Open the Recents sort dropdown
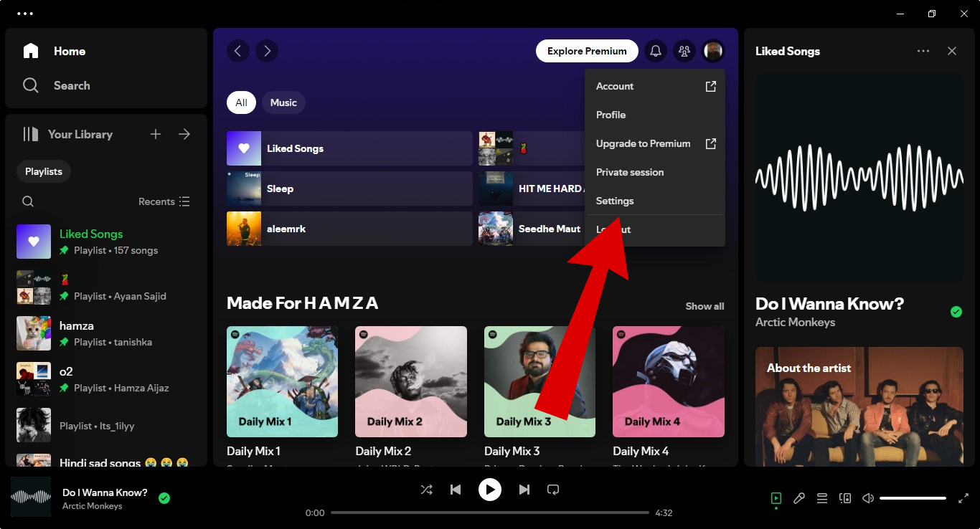Viewport: 980px width, 529px height. tap(164, 201)
